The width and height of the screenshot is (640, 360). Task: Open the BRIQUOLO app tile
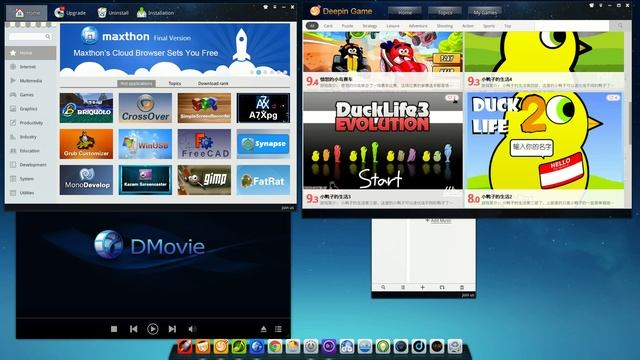pyautogui.click(x=86, y=108)
